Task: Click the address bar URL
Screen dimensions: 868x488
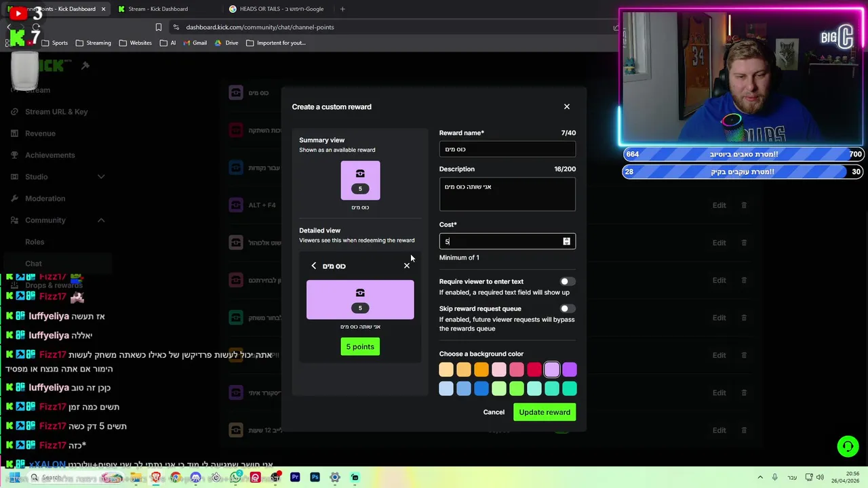Action: click(260, 27)
